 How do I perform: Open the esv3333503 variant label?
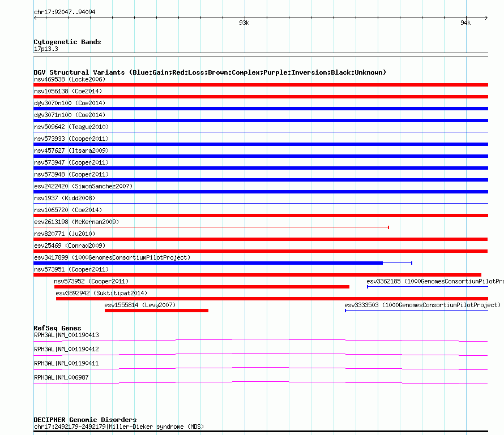point(422,305)
